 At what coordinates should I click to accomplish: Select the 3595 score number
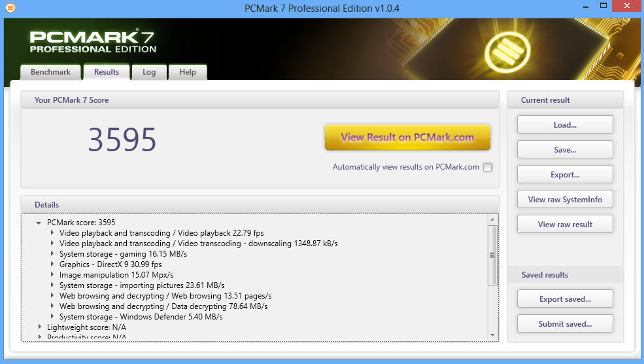(x=122, y=139)
